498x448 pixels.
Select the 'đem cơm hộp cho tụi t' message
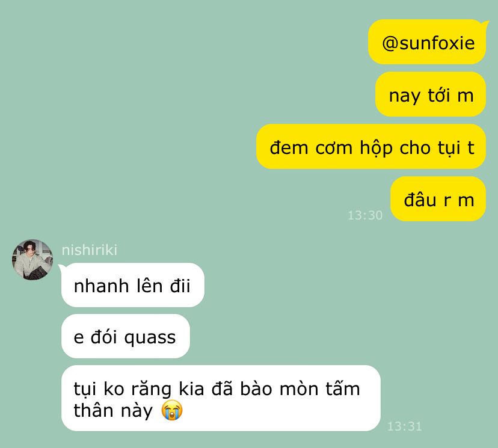(371, 147)
